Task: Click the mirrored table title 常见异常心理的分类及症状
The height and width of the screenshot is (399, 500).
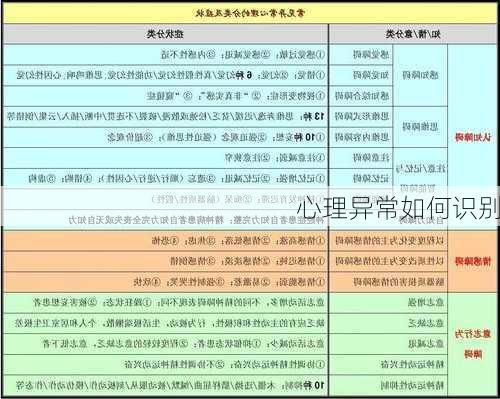Action: [x=250, y=14]
